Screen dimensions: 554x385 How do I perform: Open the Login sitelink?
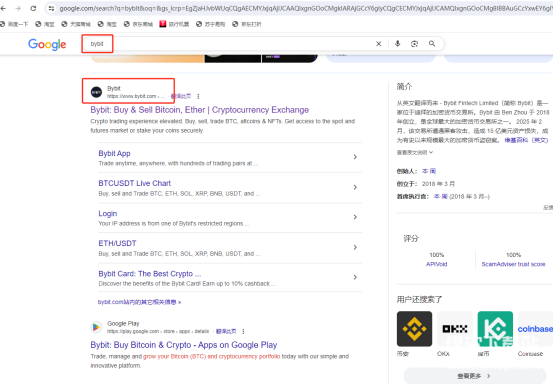click(108, 214)
